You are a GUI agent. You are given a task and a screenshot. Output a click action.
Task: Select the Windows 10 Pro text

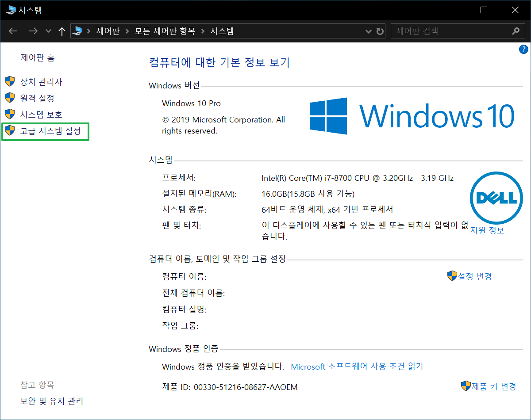191,103
